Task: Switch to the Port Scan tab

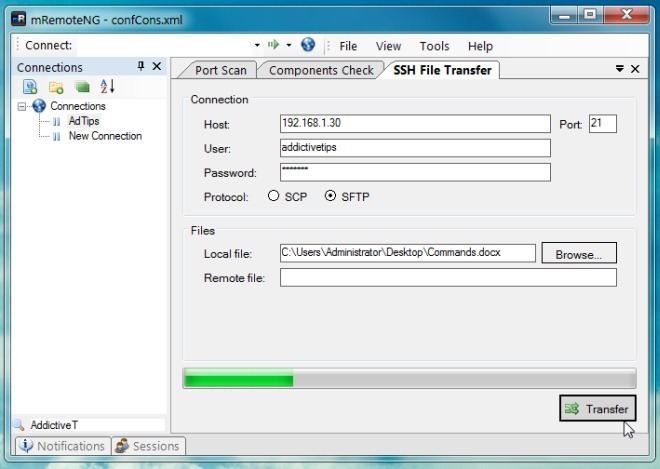Action: [221, 70]
